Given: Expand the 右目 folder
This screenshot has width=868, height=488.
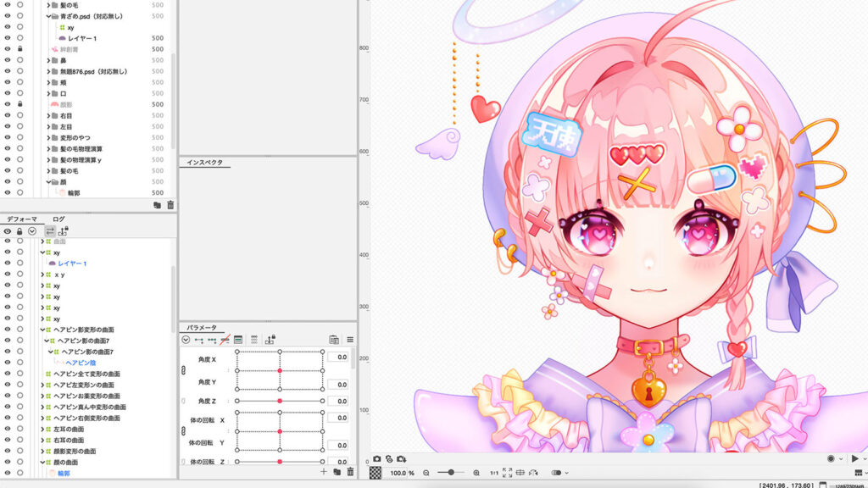Looking at the screenshot, I should [x=48, y=115].
